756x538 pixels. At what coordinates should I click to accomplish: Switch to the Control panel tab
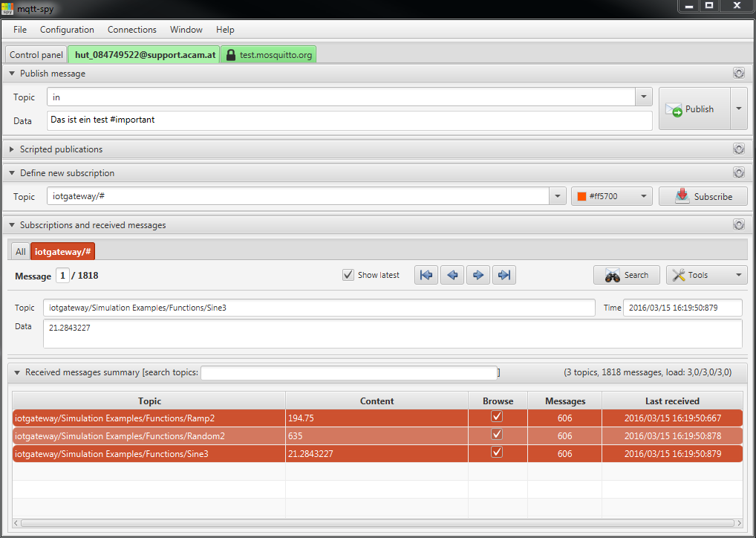tap(36, 54)
